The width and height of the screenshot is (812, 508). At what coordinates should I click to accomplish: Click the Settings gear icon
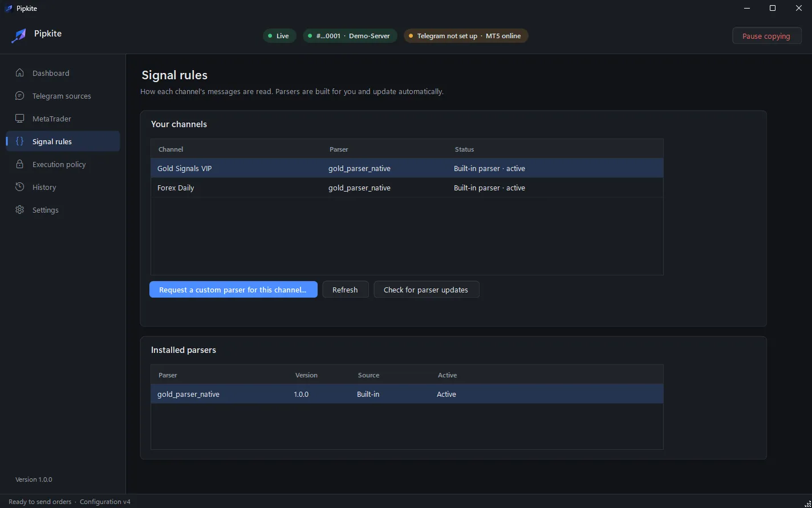click(x=20, y=210)
